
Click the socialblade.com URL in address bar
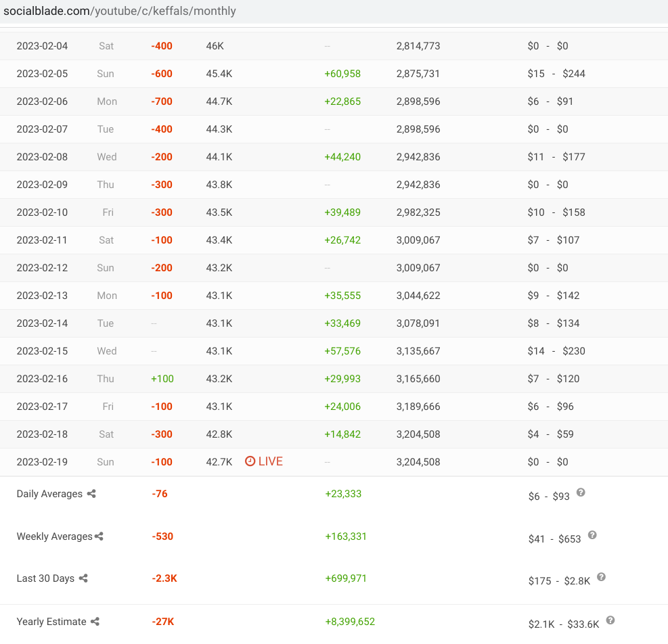tap(119, 11)
